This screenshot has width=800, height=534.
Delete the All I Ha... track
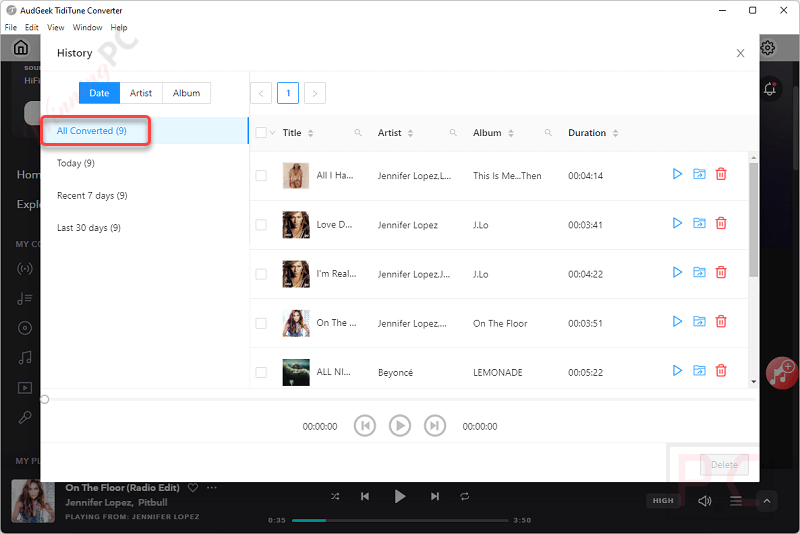point(721,174)
